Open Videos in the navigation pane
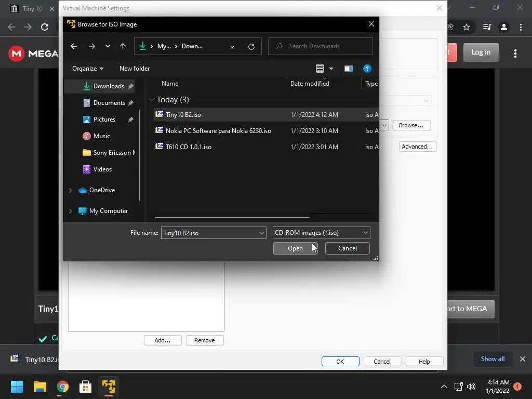The width and height of the screenshot is (532, 399). 97,169
